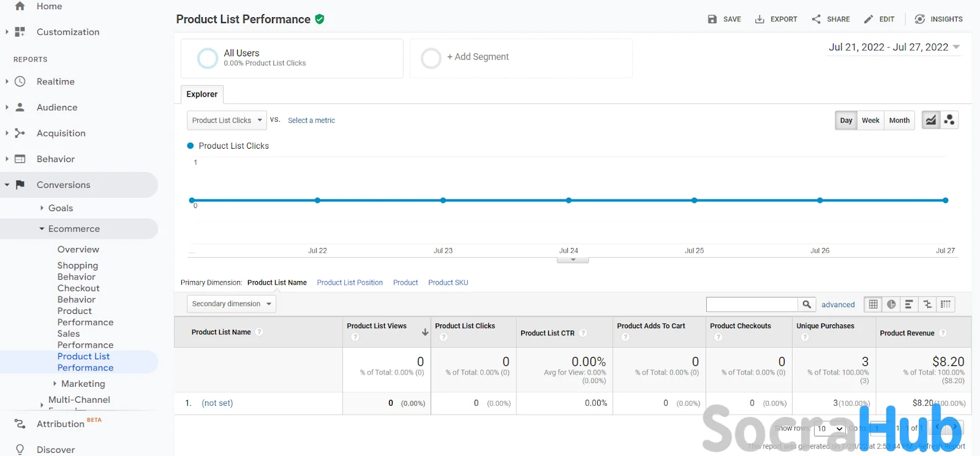Switch primary dimension to Product
Viewport: 980px width, 456px height.
405,282
